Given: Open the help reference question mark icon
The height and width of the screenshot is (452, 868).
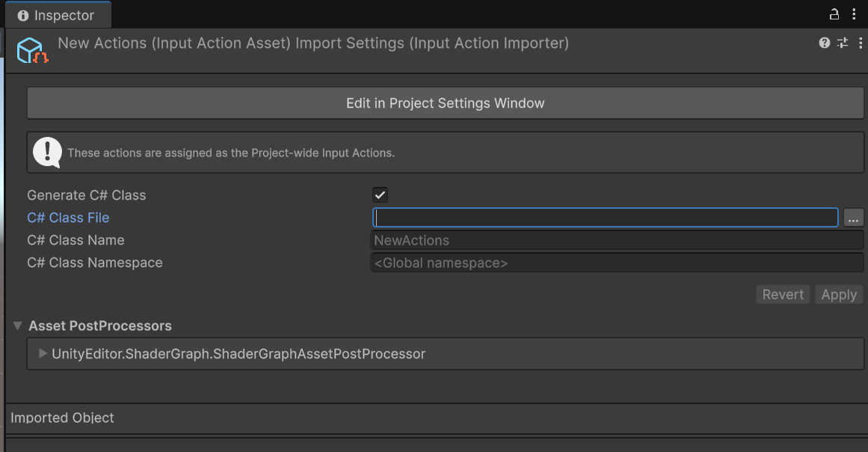Looking at the screenshot, I should [x=825, y=43].
